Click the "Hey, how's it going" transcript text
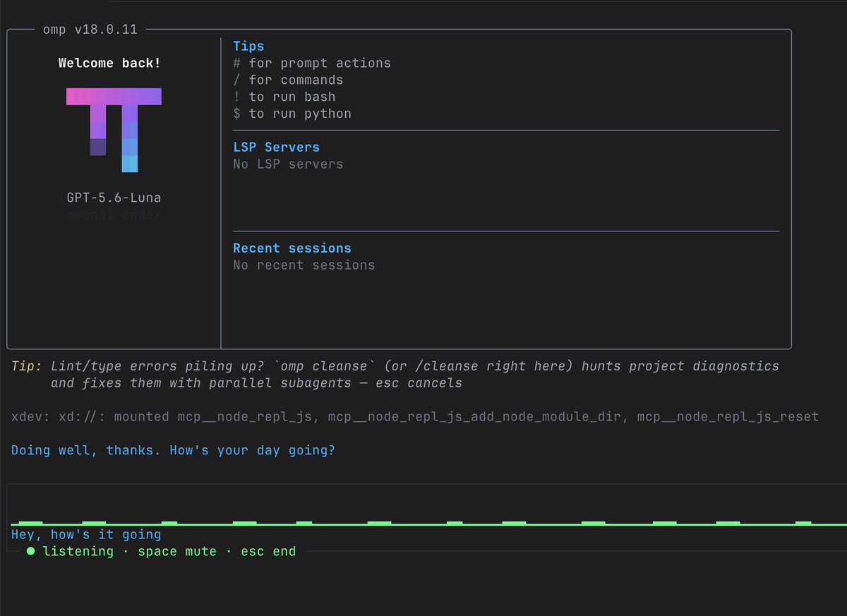The width and height of the screenshot is (847, 616). pos(86,535)
